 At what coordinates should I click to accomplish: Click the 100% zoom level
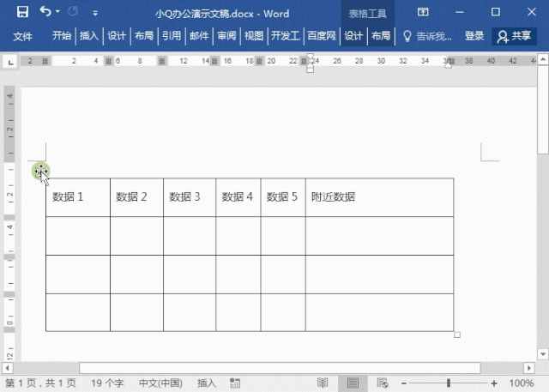[522, 383]
